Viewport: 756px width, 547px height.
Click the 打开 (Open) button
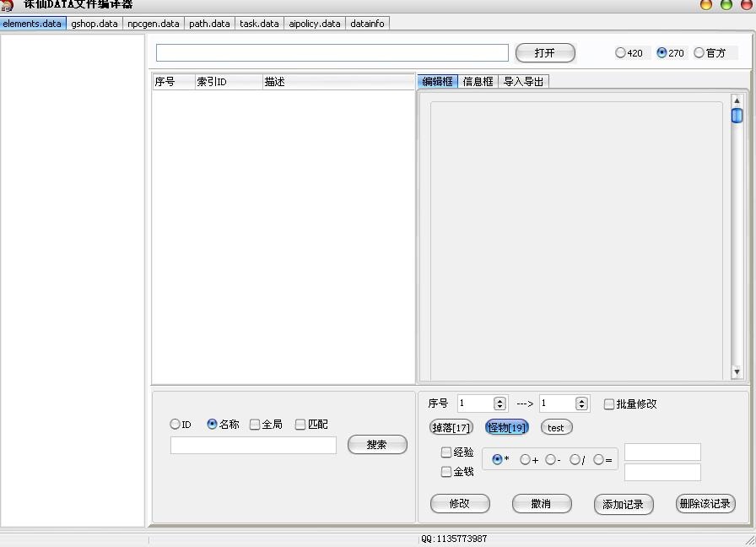(545, 52)
